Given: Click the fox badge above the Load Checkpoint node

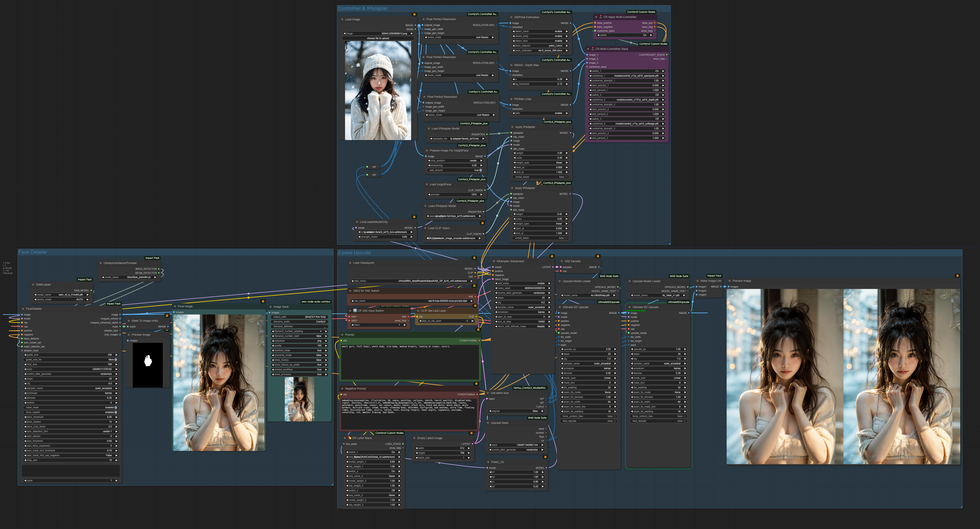Looking at the screenshot, I should (474, 258).
